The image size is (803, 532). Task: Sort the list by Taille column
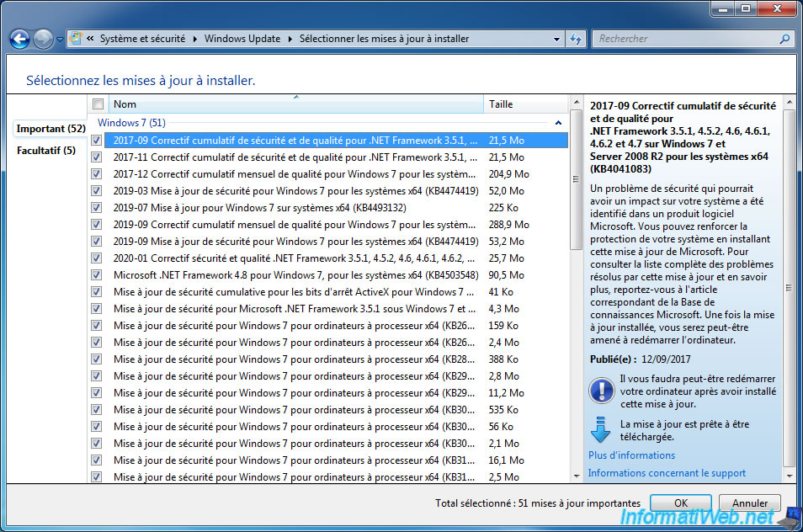tap(526, 104)
